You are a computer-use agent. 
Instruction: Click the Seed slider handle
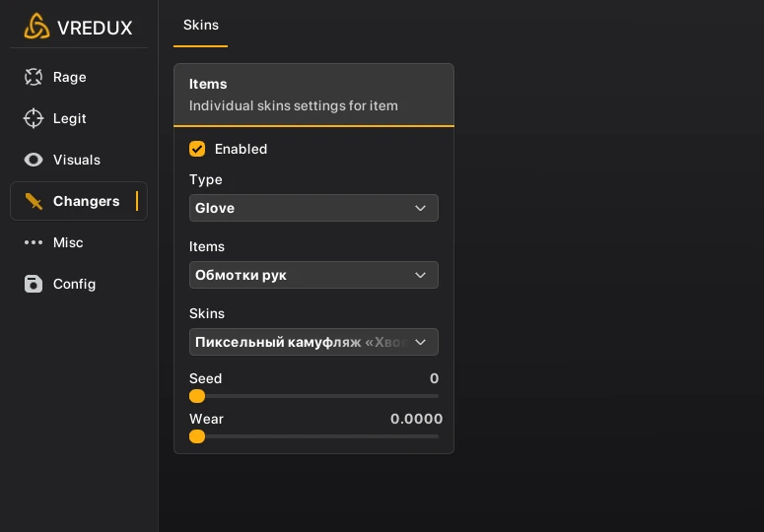tap(197, 396)
